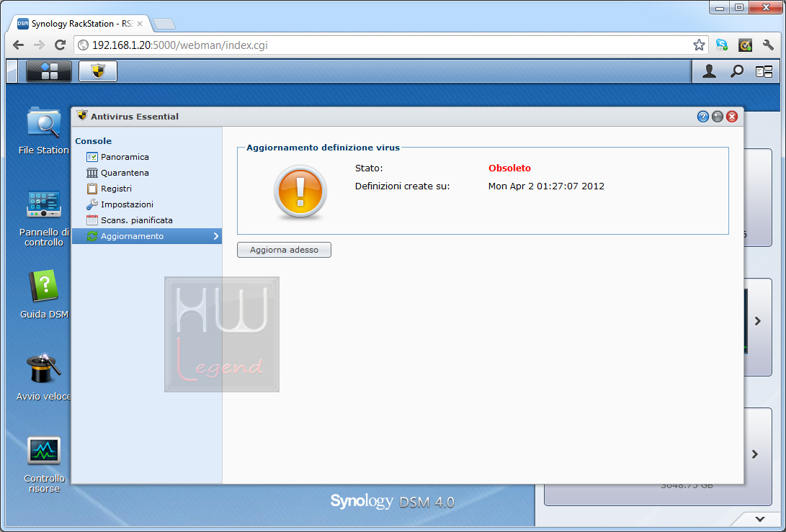Open Antivirus Essential help question-mark icon

(x=702, y=117)
